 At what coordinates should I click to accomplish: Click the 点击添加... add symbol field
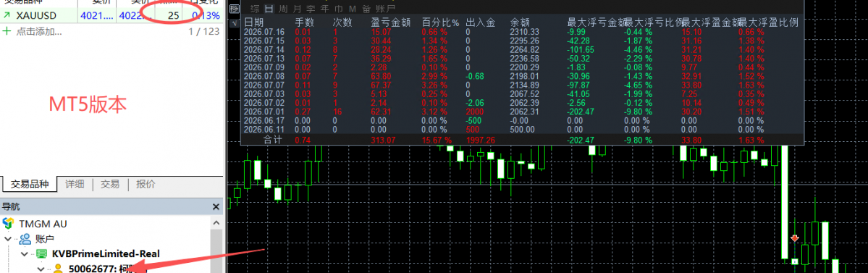click(x=39, y=31)
